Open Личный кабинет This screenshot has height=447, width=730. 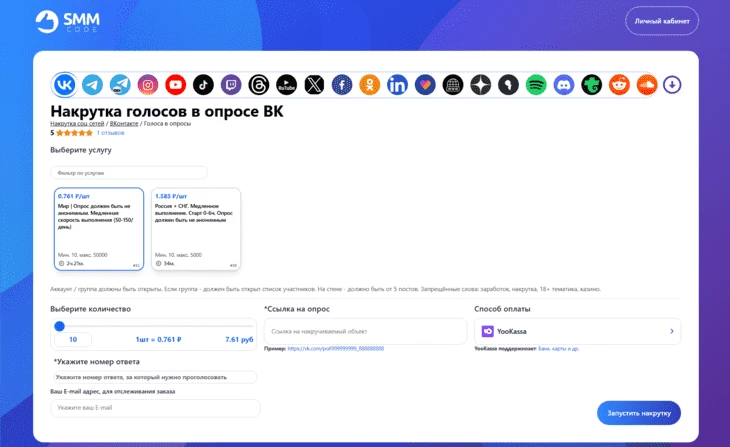pyautogui.click(x=662, y=21)
